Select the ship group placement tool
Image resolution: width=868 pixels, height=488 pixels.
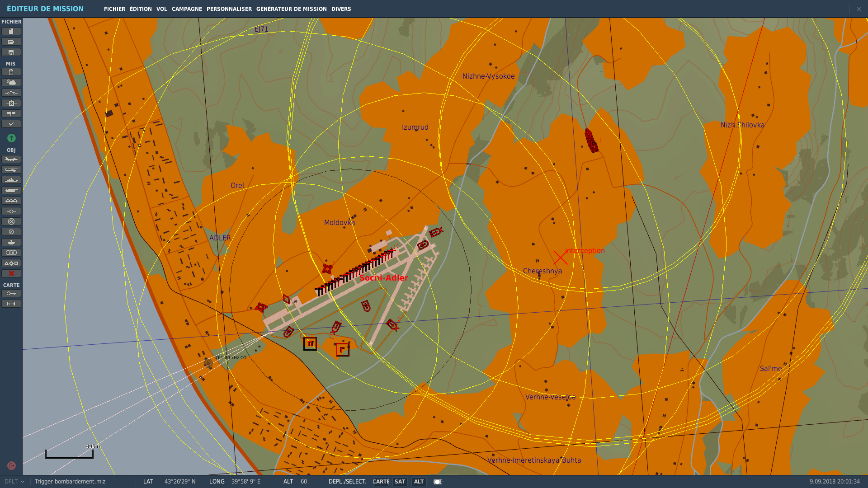tap(11, 180)
